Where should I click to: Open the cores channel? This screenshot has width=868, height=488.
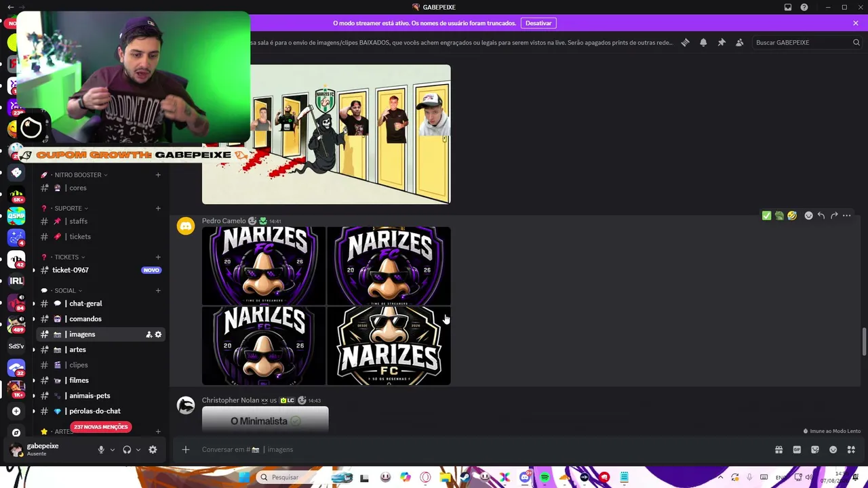[x=100, y=188]
